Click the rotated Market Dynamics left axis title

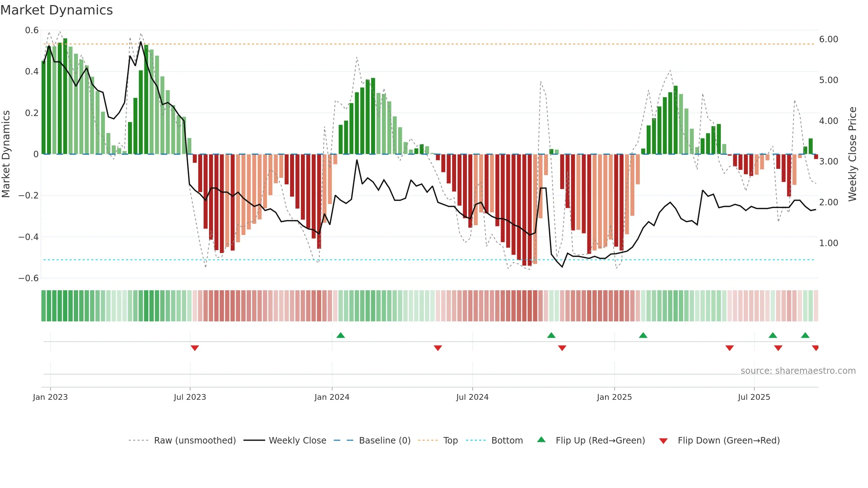pos(6,154)
